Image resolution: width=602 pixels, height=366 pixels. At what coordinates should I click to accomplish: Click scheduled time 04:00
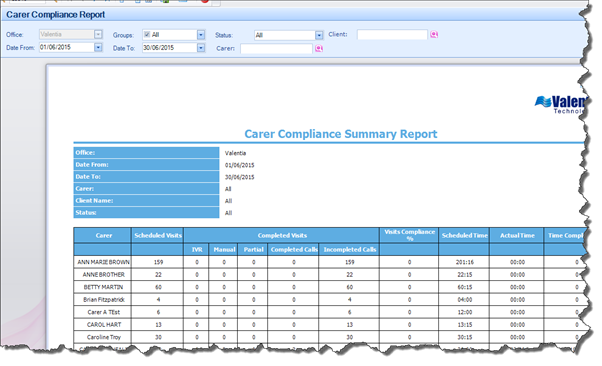[x=465, y=300]
